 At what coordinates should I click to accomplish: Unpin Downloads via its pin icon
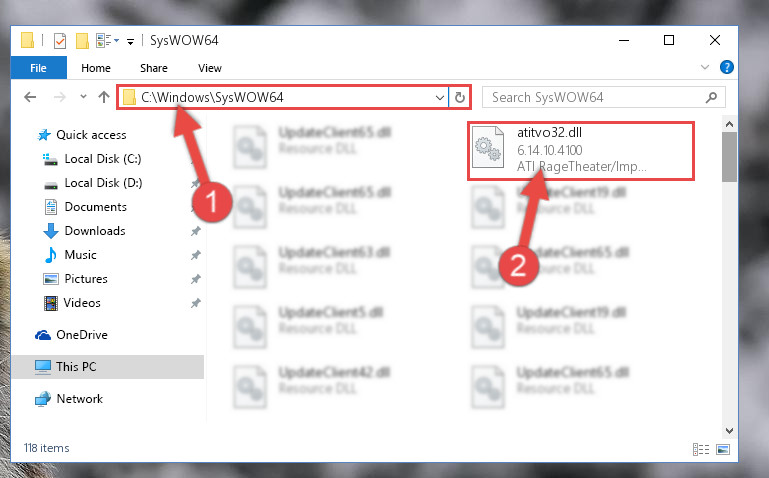pos(196,230)
